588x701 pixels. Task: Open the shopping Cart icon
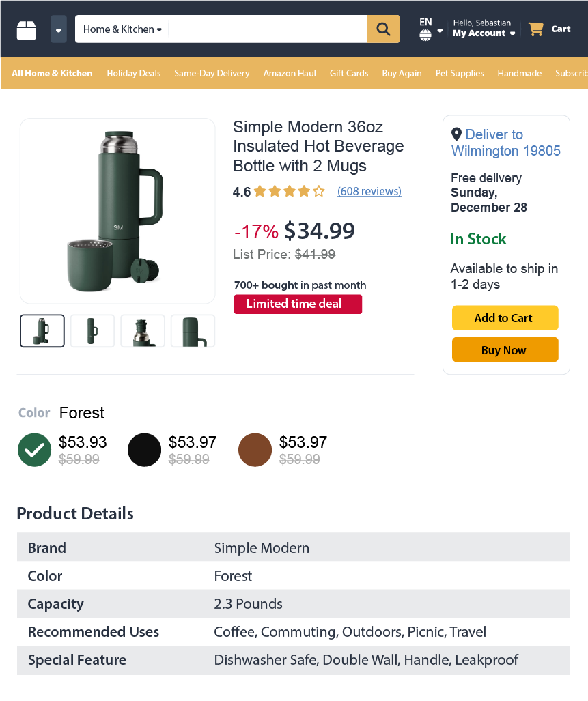536,29
